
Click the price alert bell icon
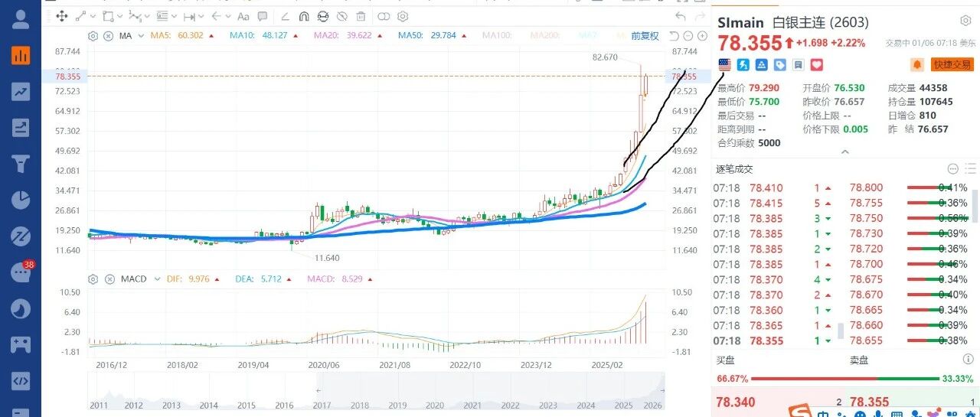[916, 65]
